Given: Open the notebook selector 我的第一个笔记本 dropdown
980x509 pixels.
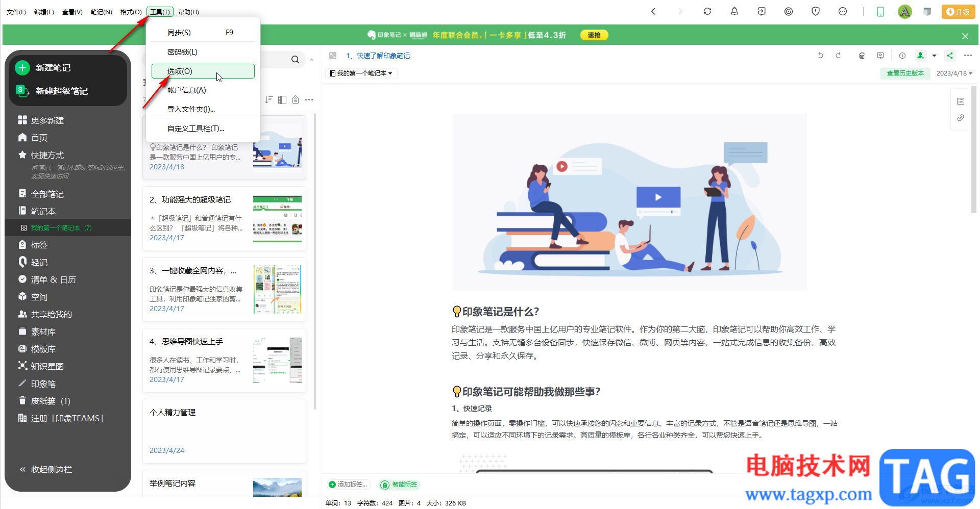Looking at the screenshot, I should coord(361,73).
